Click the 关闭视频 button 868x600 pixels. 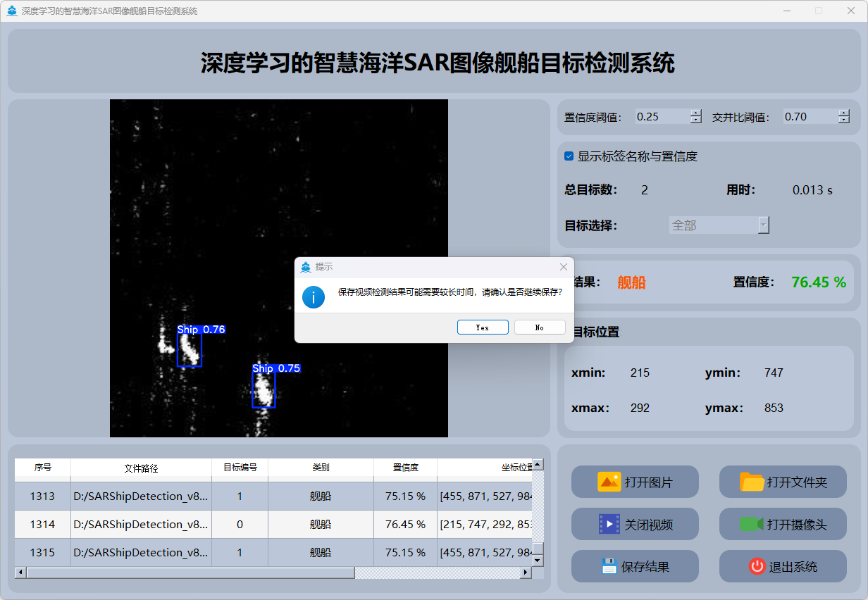pos(635,524)
